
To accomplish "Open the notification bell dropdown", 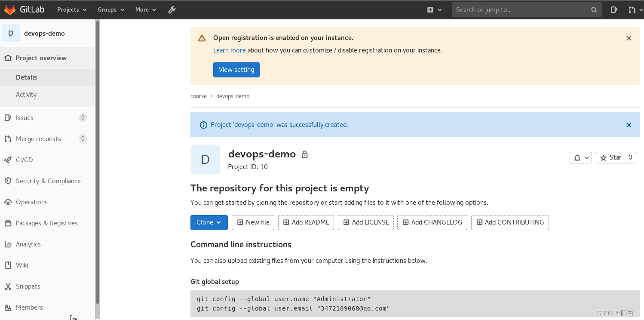I will click(x=581, y=157).
